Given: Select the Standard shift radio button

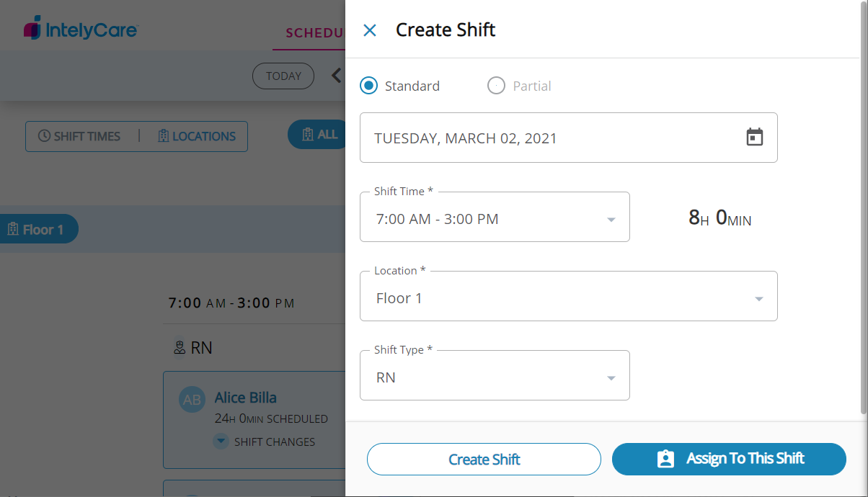Looking at the screenshot, I should point(369,86).
